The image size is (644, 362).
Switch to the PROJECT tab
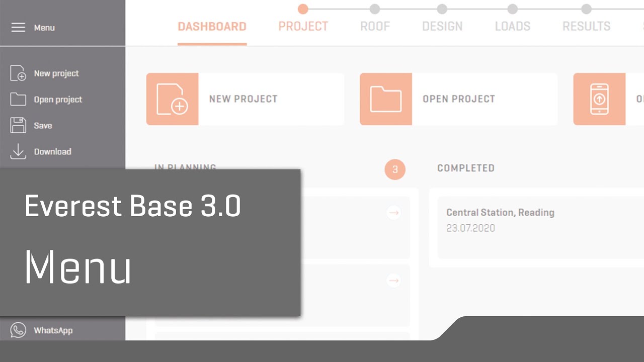tap(303, 27)
